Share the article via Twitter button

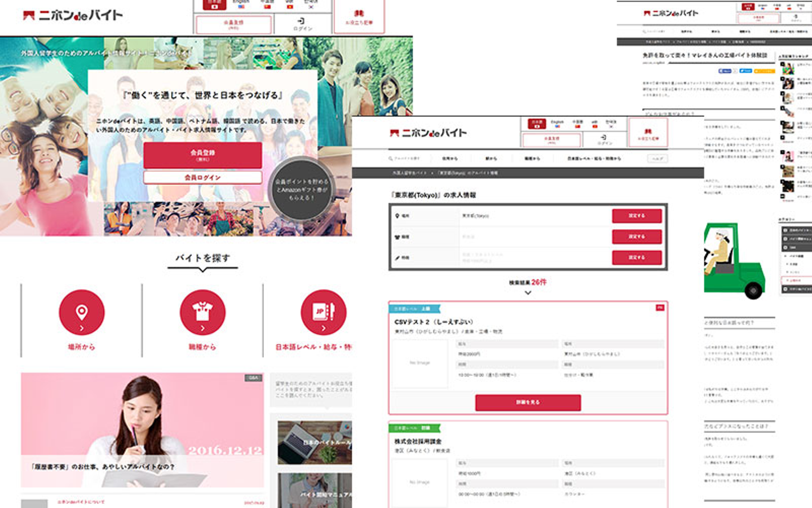[745, 71]
